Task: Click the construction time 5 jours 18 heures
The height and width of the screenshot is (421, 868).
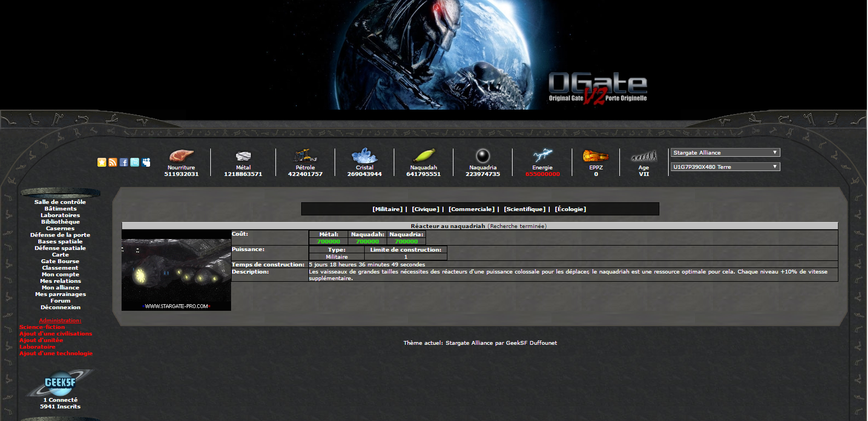Action: click(x=367, y=265)
